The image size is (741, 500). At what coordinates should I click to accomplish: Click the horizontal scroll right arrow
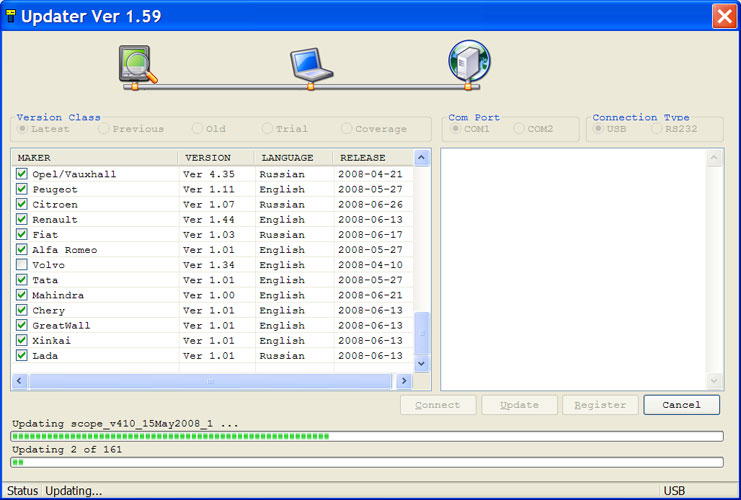click(404, 380)
